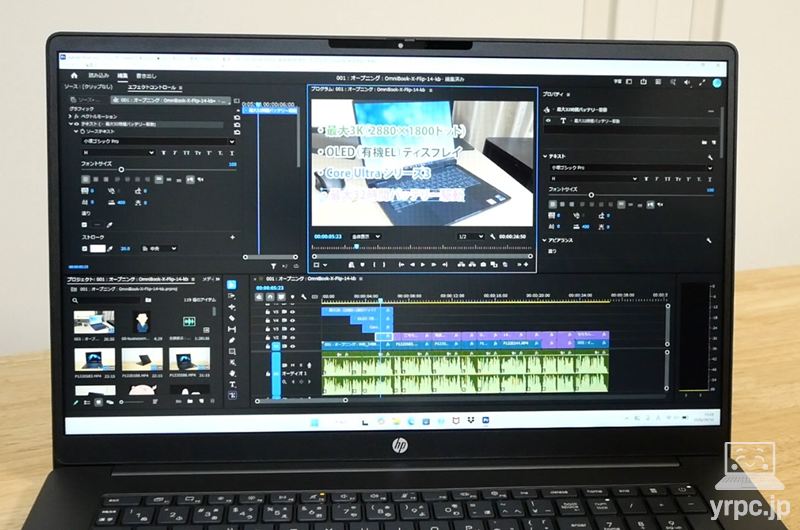This screenshot has width=800, height=530.
Task: Collapse the Appearance section in Properties
Action: point(544,240)
